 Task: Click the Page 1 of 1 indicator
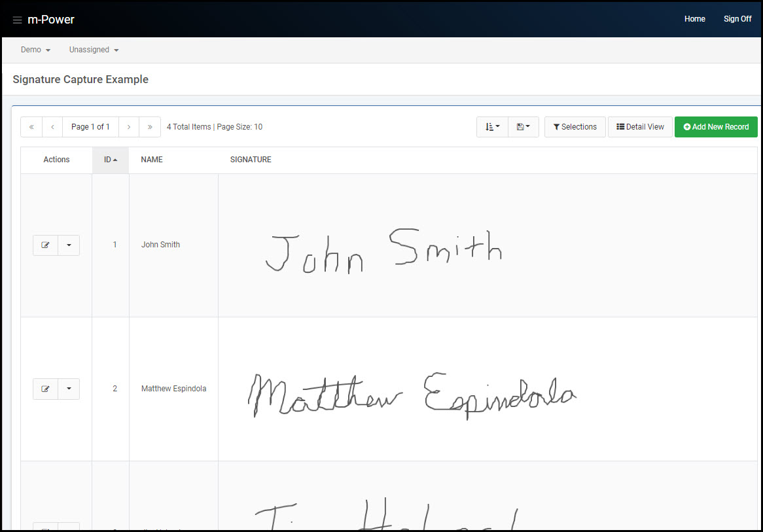tap(90, 127)
